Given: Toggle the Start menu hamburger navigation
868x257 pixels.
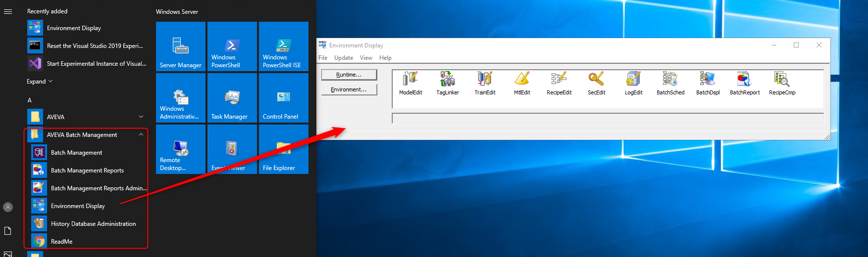Looking at the screenshot, I should tap(8, 11).
